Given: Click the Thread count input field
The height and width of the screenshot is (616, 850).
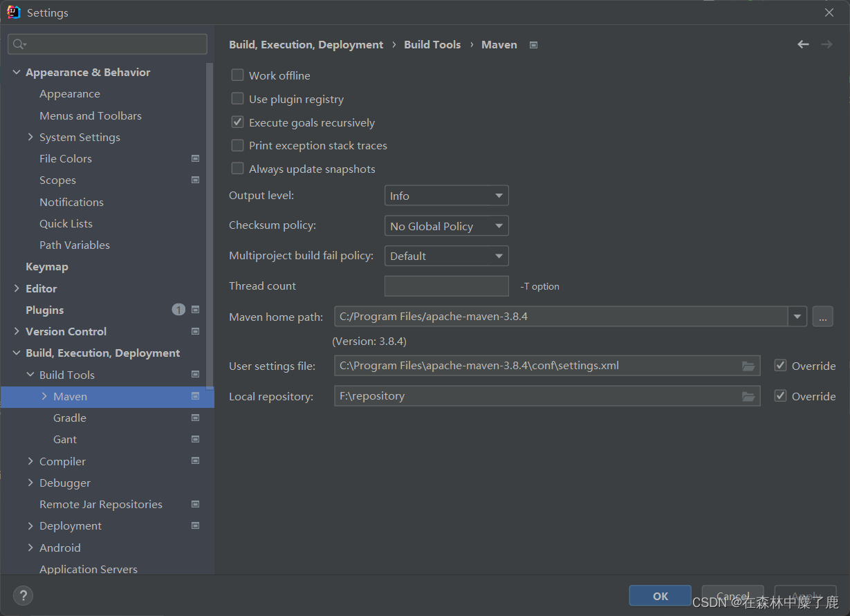Looking at the screenshot, I should (447, 286).
